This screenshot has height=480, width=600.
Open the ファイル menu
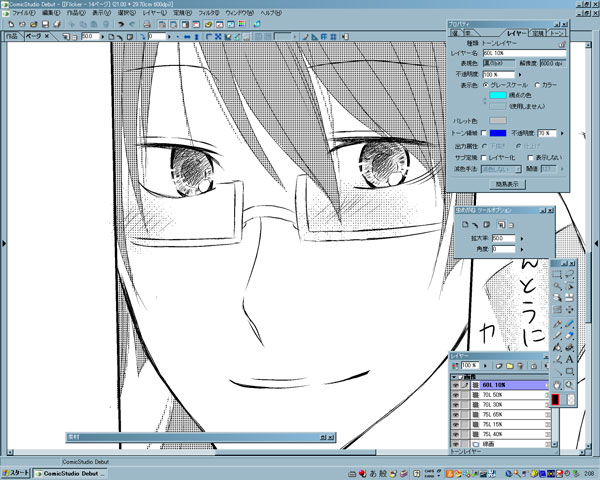(23, 13)
